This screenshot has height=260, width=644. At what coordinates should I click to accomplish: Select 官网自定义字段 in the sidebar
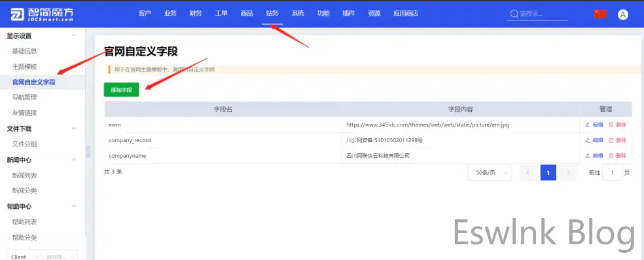tap(33, 82)
